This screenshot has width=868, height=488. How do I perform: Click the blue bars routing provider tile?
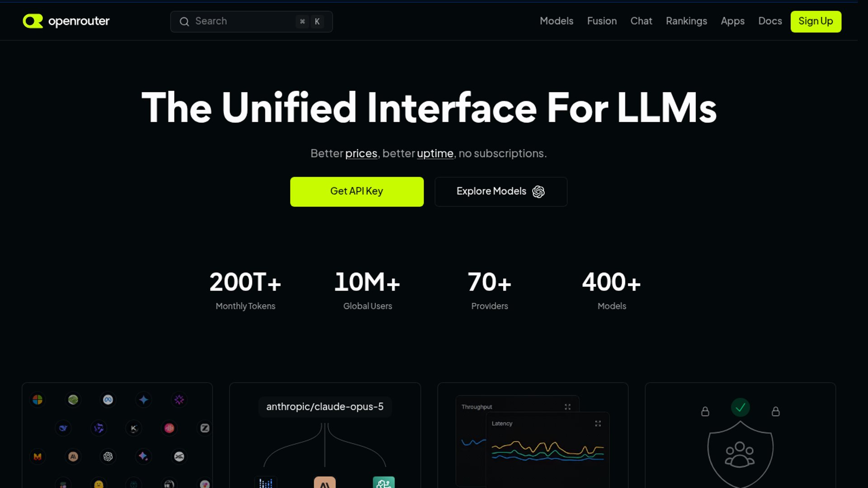266,482
